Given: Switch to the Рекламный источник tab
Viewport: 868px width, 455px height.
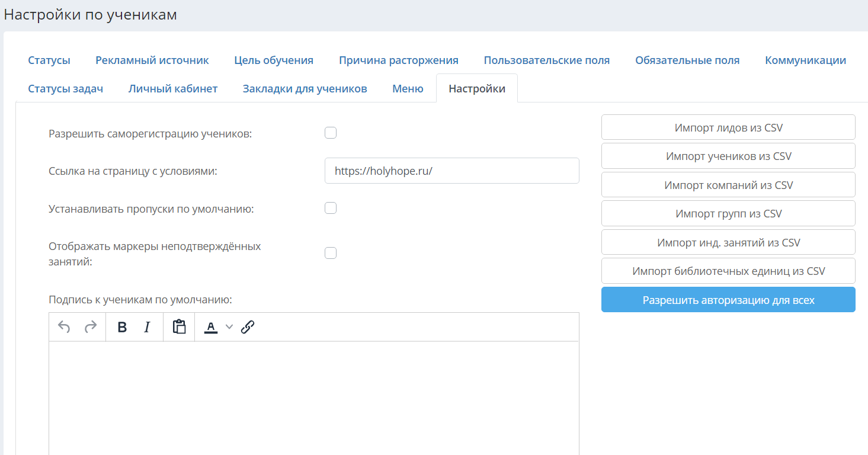Looking at the screenshot, I should [x=152, y=60].
